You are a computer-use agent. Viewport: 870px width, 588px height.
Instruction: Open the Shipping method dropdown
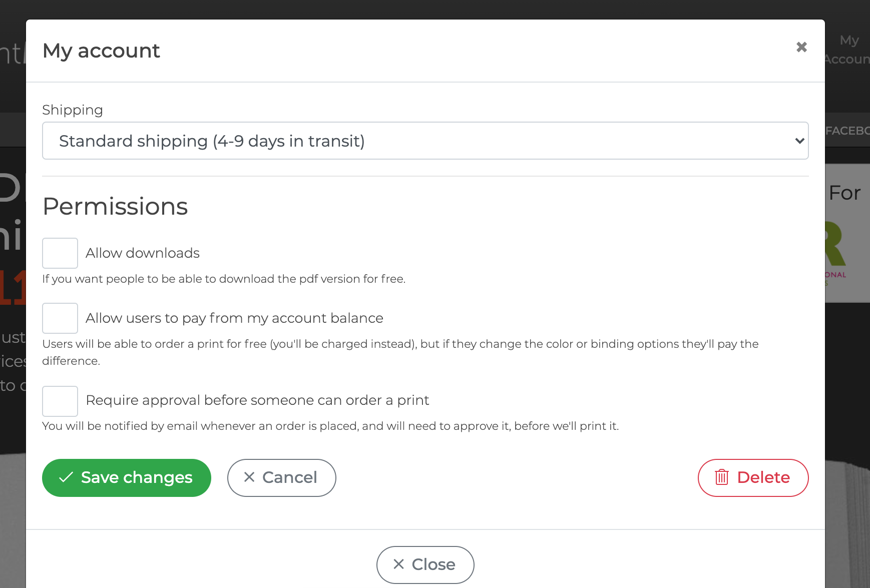tap(425, 141)
